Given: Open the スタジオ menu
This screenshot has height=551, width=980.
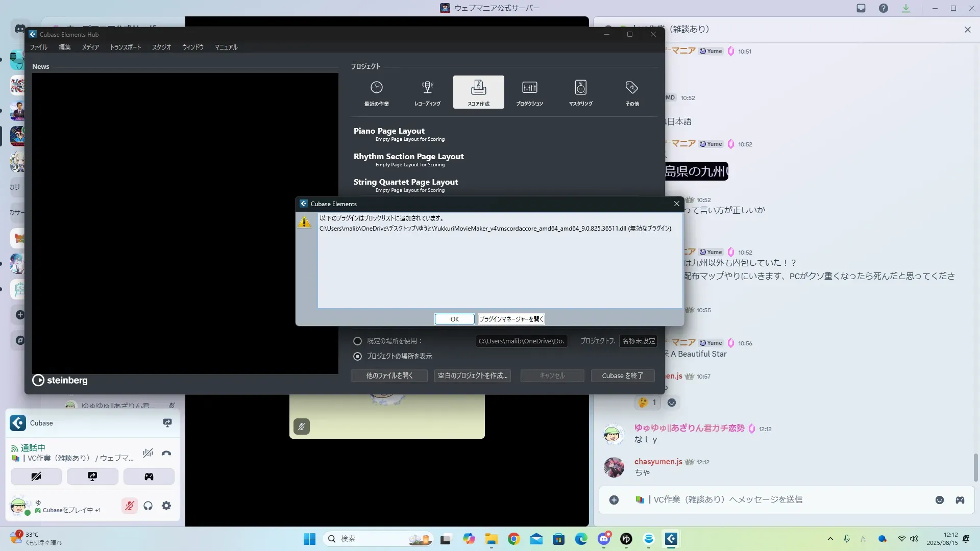Looking at the screenshot, I should (161, 47).
